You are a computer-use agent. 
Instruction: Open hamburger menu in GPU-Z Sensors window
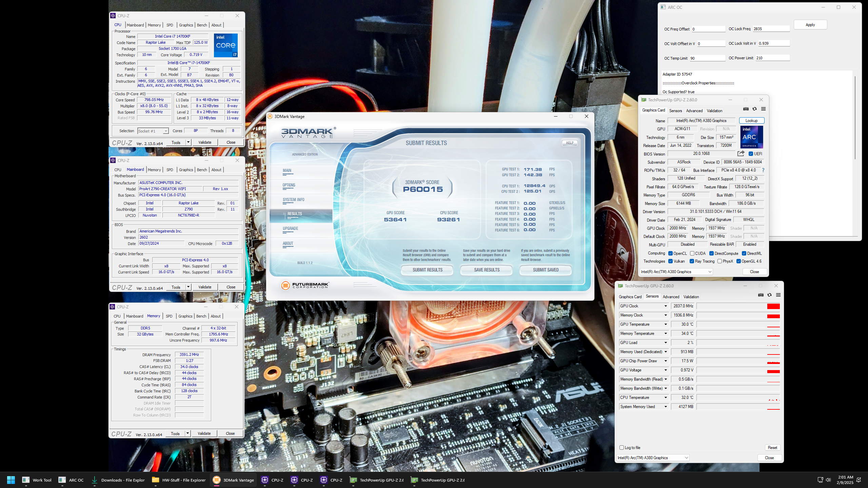coord(778,295)
